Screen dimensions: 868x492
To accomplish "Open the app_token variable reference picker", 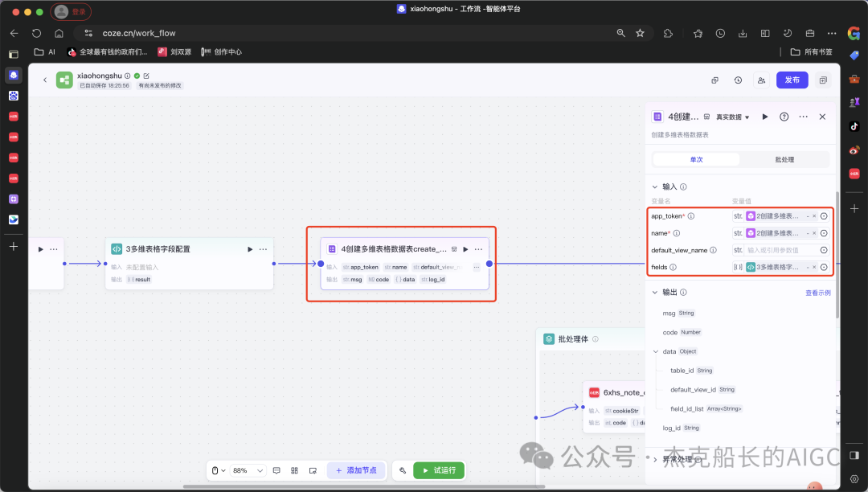I will [x=824, y=216].
